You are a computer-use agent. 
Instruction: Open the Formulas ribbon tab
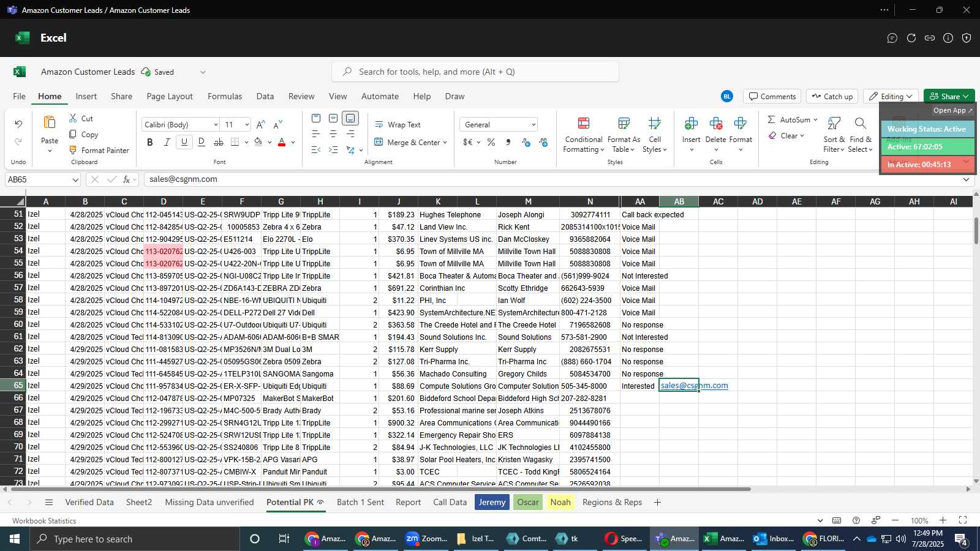225,96
